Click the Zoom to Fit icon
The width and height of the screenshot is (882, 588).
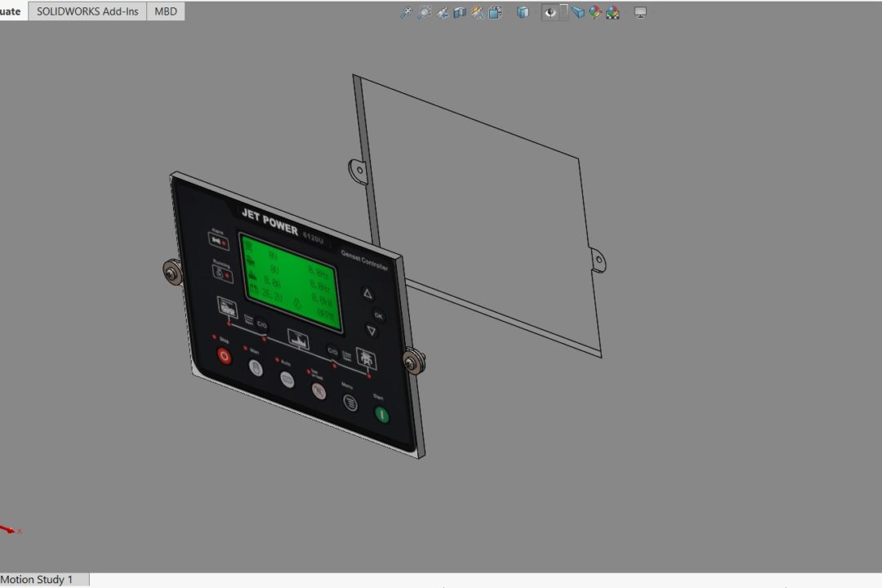pyautogui.click(x=406, y=11)
